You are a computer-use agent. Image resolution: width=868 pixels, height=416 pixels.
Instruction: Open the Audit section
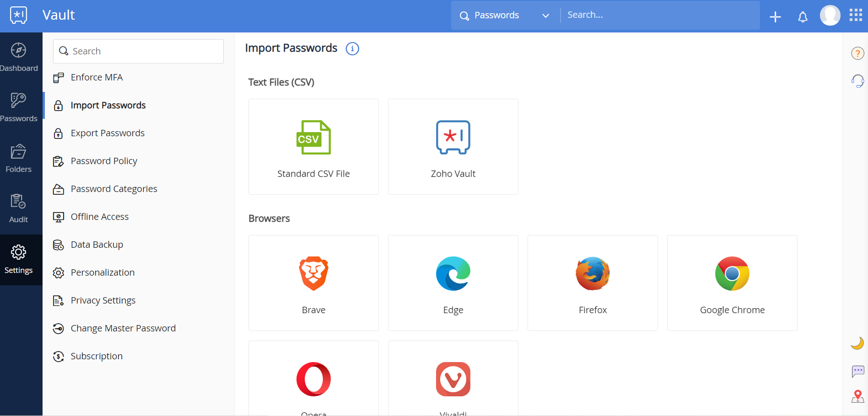[x=18, y=206]
